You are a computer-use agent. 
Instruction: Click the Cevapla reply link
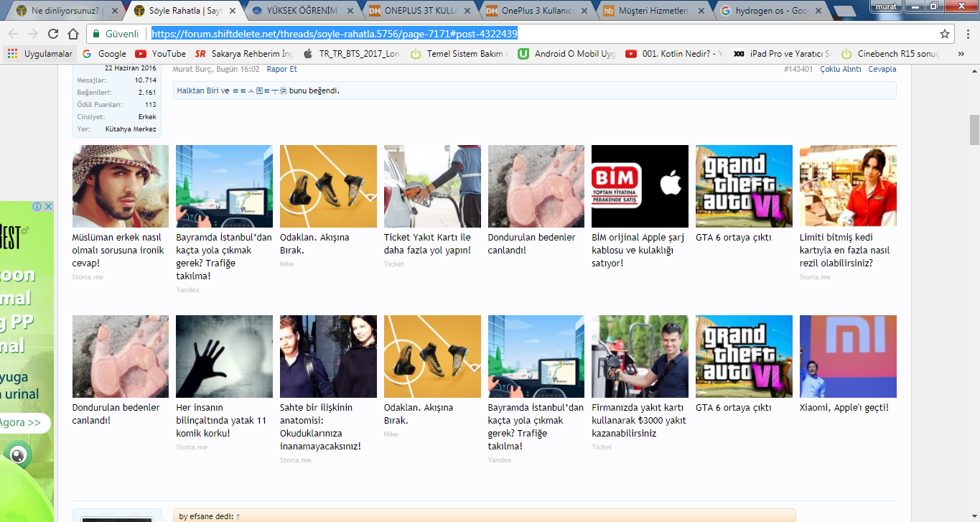point(882,69)
